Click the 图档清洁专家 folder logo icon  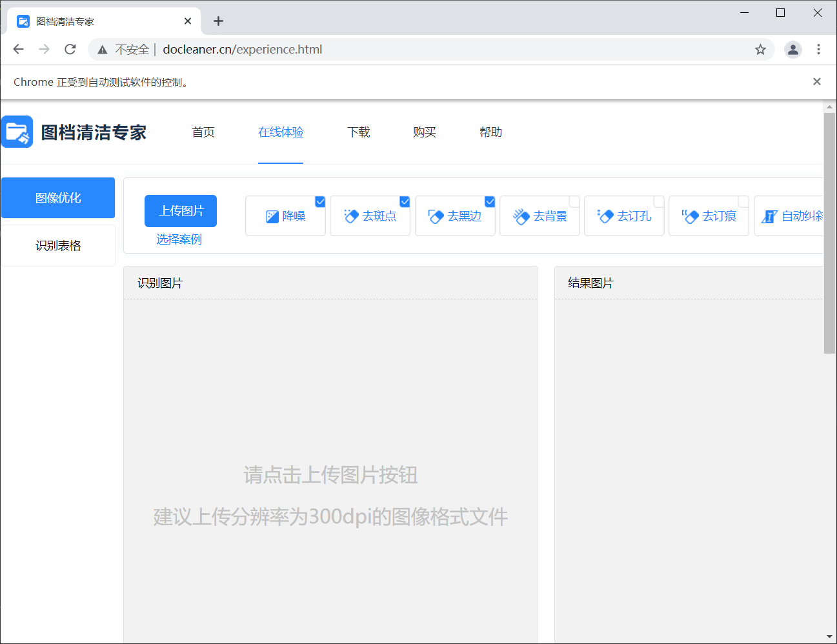[17, 132]
